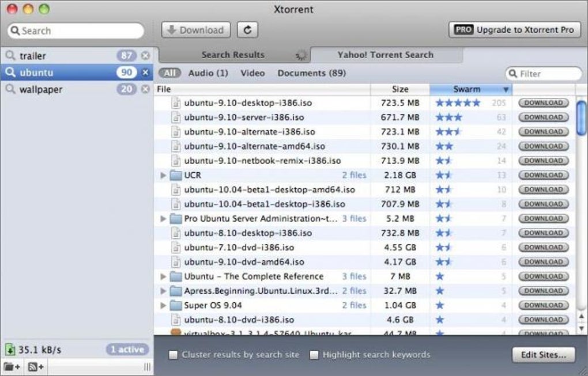The height and width of the screenshot is (376, 588).
Task: Focus the main Search field
Action: click(76, 31)
